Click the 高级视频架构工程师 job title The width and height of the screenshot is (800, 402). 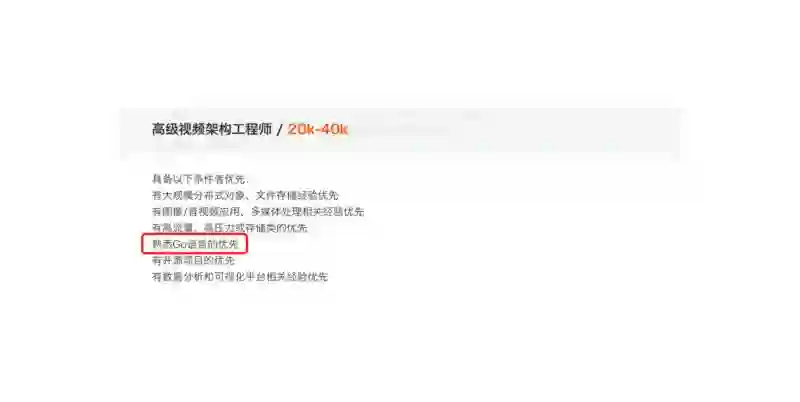(x=212, y=130)
